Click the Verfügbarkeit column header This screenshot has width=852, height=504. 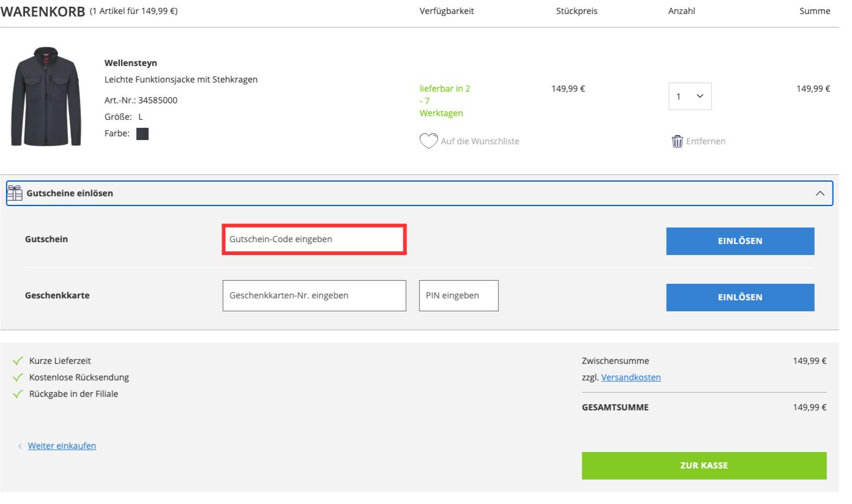447,11
